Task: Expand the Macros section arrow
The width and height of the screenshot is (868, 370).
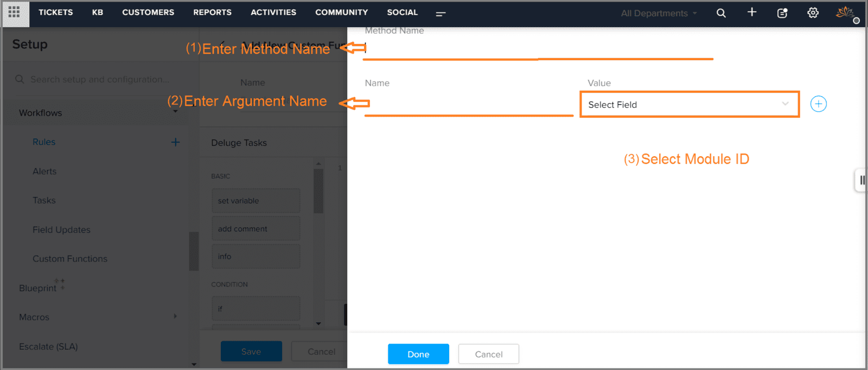Action: pyautogui.click(x=175, y=316)
